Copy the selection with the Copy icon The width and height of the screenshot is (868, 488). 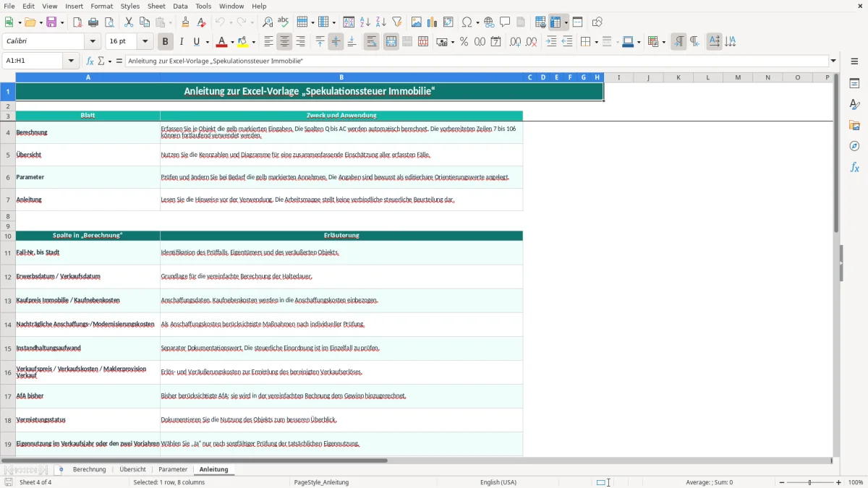145,22
